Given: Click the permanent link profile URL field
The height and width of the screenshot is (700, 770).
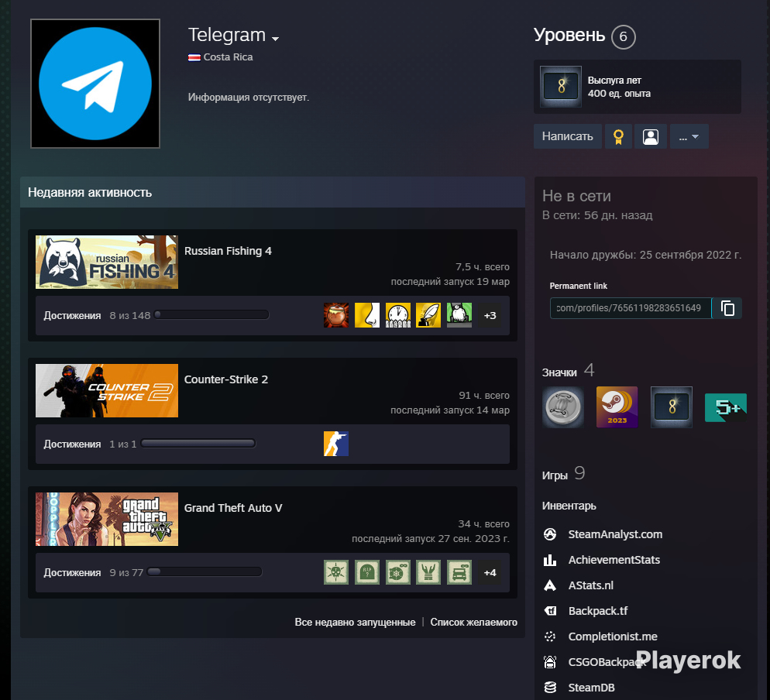Looking at the screenshot, I should [631, 307].
